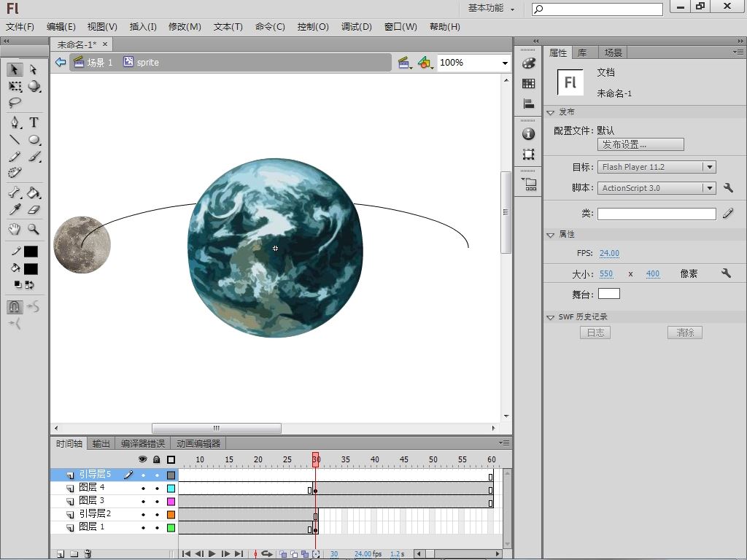Select the Eraser tool
This screenshot has width=747, height=560.
(34, 210)
